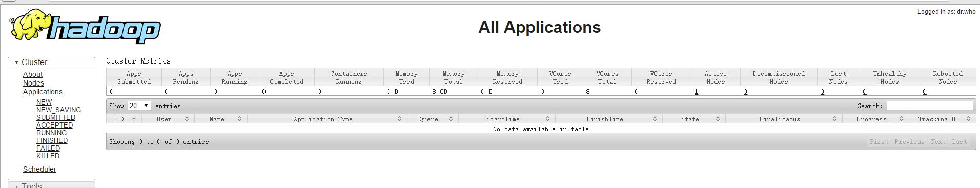Click the Active Nodes count link
The image size is (980, 188).
point(696,92)
